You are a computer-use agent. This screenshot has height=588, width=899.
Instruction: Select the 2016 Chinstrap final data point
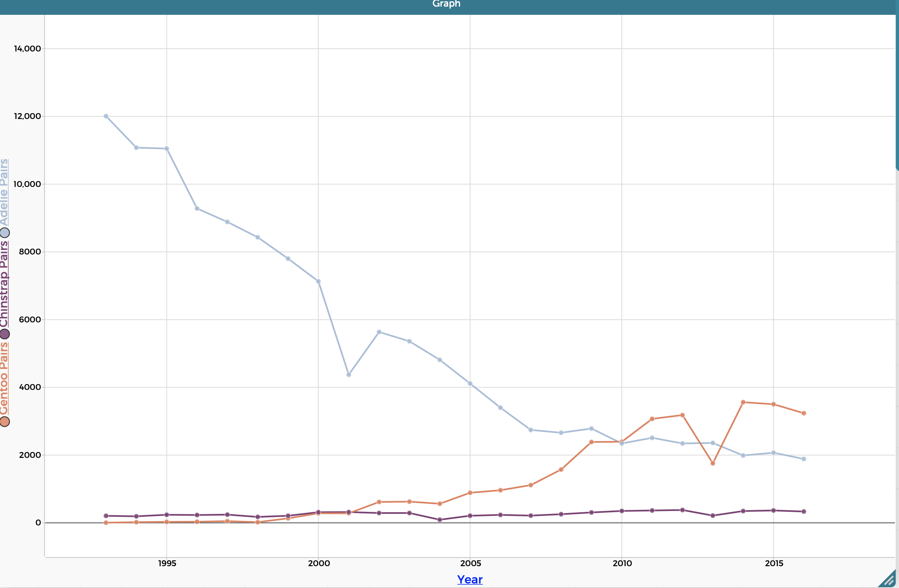(803, 511)
